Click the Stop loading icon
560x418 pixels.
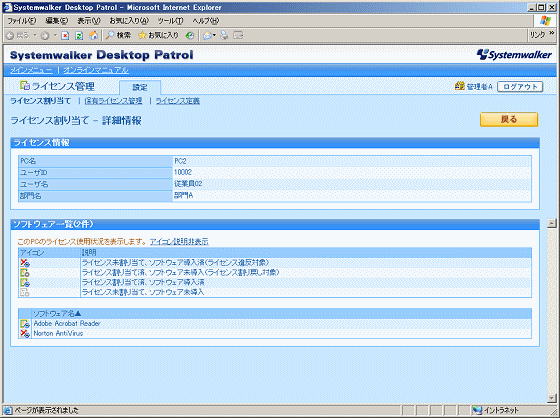point(65,35)
